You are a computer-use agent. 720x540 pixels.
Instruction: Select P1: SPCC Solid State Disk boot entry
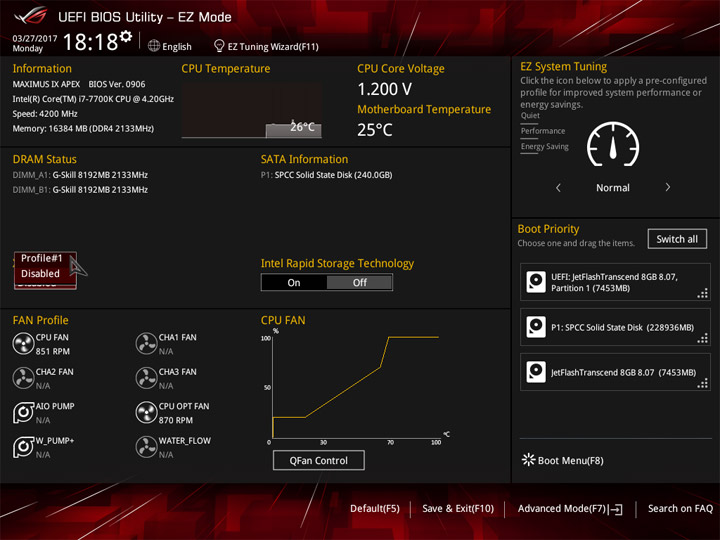pos(615,327)
